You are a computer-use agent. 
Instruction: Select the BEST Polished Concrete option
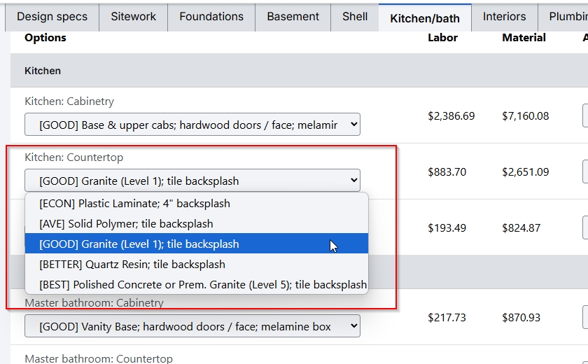point(203,285)
